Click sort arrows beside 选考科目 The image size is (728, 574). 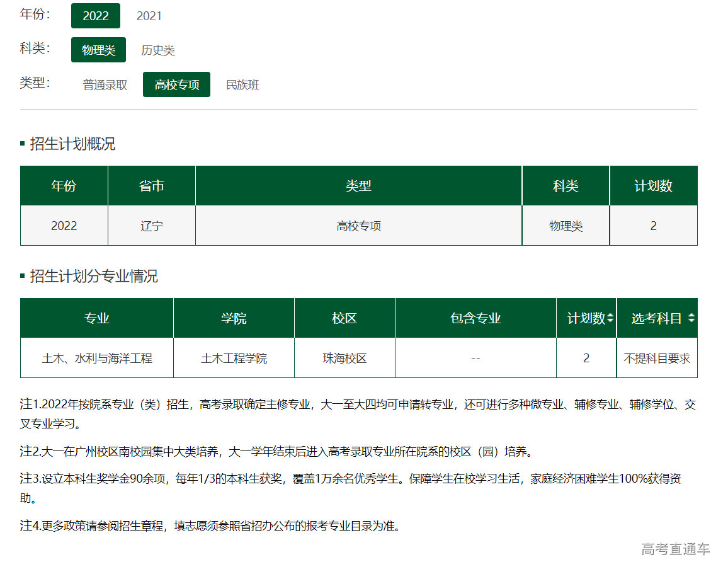coord(691,319)
